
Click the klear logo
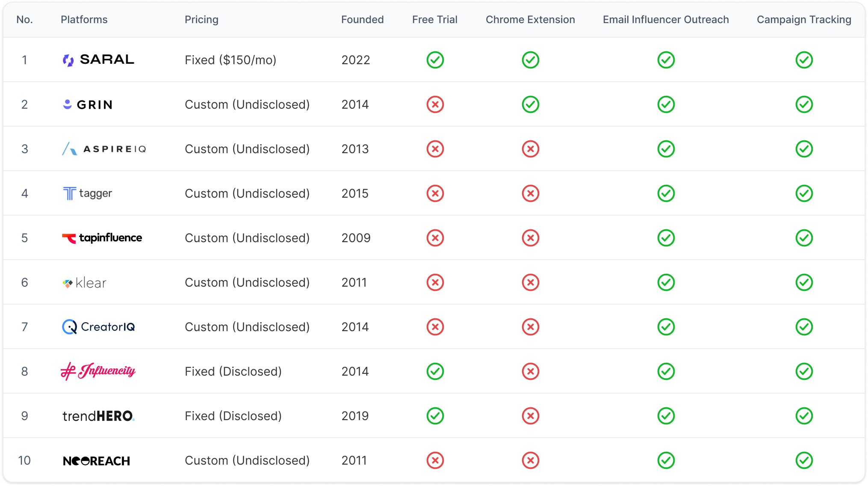tap(84, 283)
